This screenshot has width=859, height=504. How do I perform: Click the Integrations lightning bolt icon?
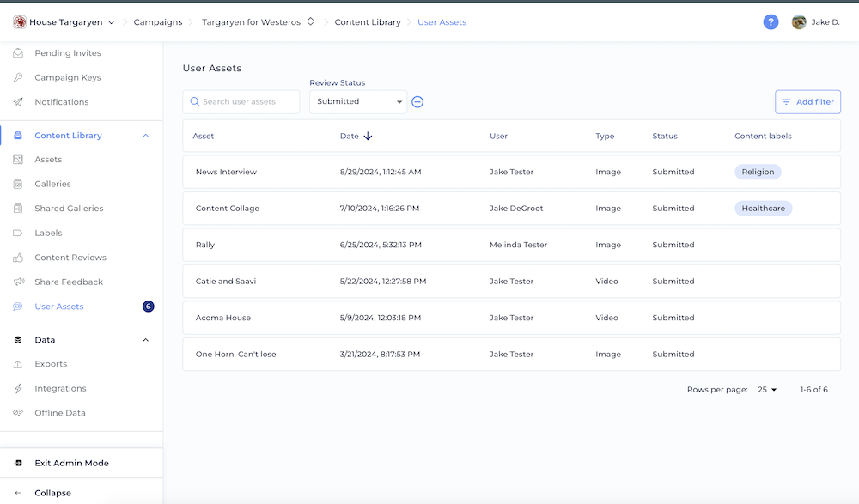[18, 388]
